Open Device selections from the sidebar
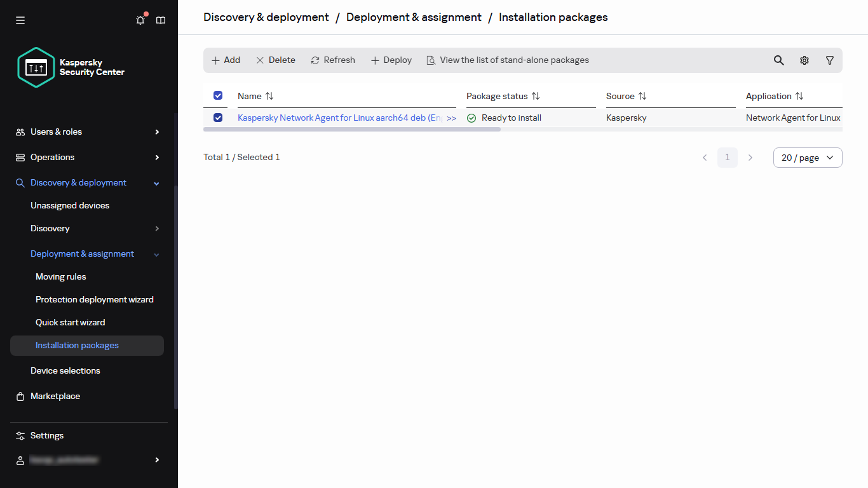This screenshot has width=868, height=488. [65, 370]
